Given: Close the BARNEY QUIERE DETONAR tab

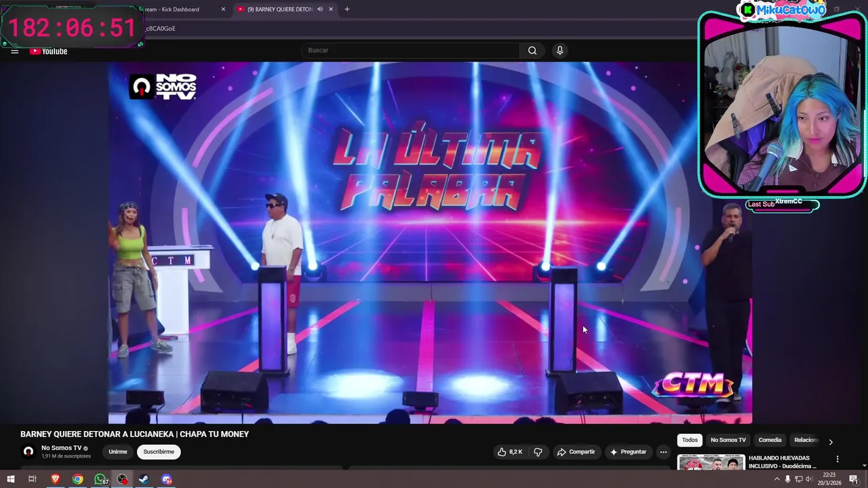Looking at the screenshot, I should click(x=331, y=9).
